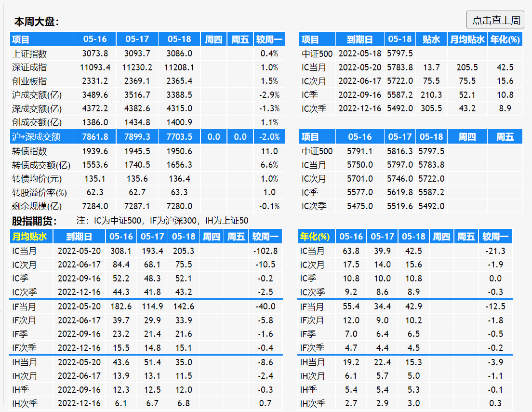Click the -12.5 change in 年化 IF当月 row
Screen dimensions: 532x412
coord(495,306)
